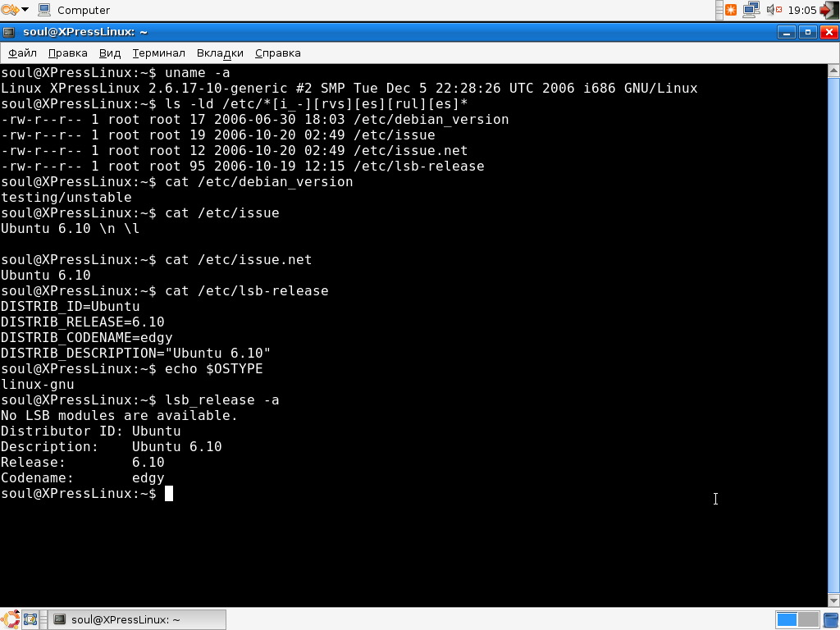Click the terminal cursor at last prompt
Screen dimensions: 840x630
pyautogui.click(x=169, y=493)
